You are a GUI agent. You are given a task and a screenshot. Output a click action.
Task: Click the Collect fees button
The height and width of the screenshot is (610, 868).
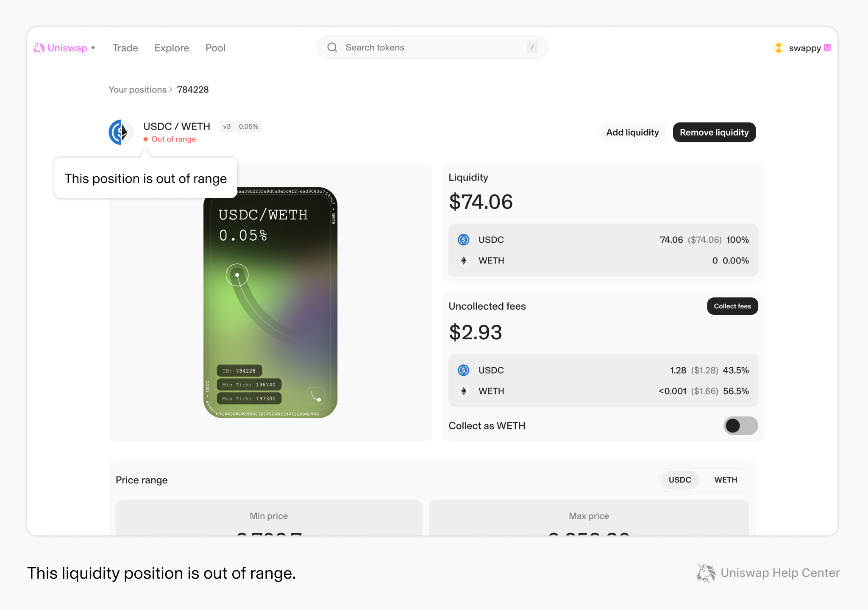pos(732,306)
